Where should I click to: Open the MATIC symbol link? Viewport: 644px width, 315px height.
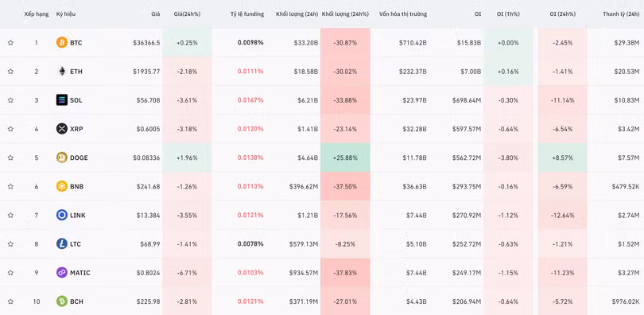[x=80, y=273]
